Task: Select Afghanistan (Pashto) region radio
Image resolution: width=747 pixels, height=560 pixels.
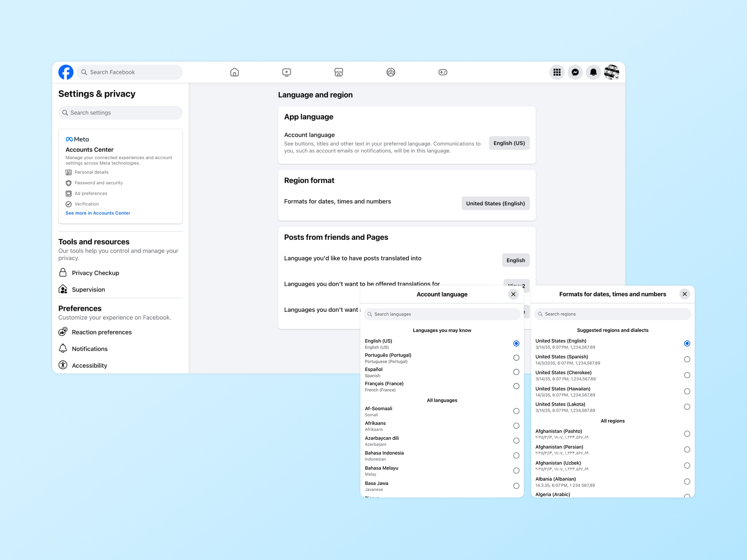Action: point(687,434)
